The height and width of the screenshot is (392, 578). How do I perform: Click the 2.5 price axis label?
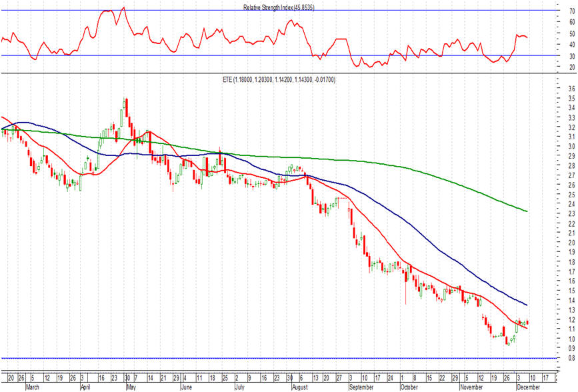point(572,195)
